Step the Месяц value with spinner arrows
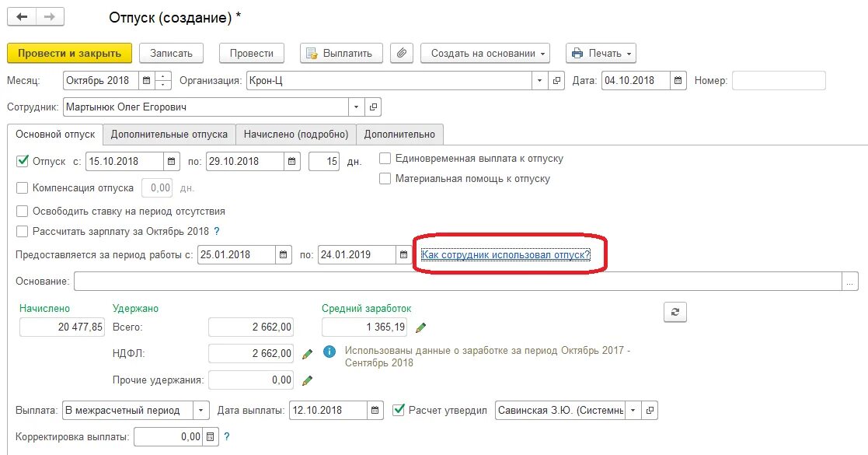Screen dimensions: 868x455 point(162,80)
